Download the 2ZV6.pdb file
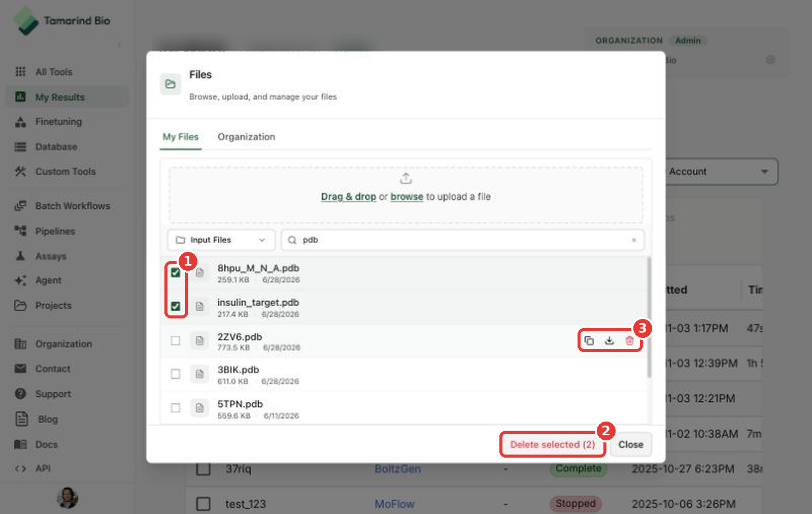 pos(609,341)
